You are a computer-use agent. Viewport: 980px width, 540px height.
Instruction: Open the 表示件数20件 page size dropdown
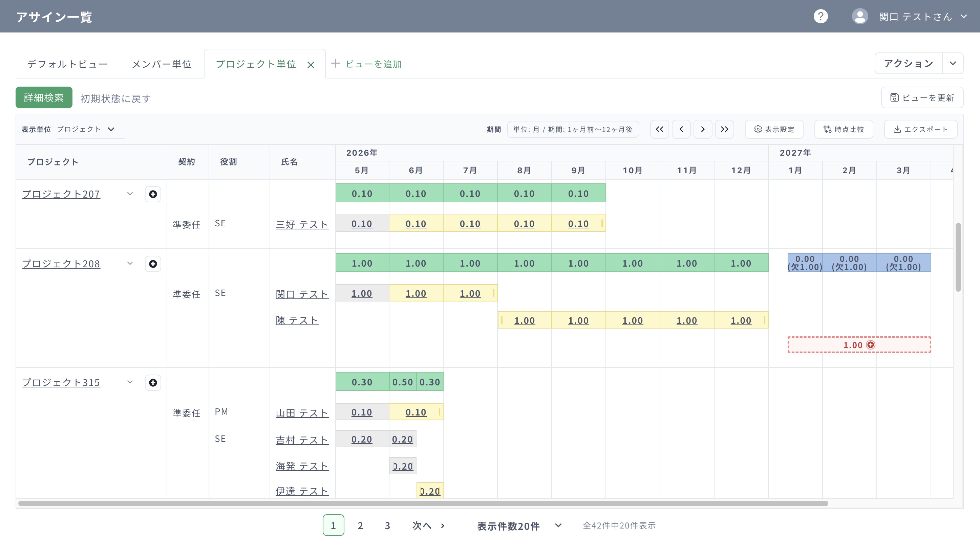[519, 525]
